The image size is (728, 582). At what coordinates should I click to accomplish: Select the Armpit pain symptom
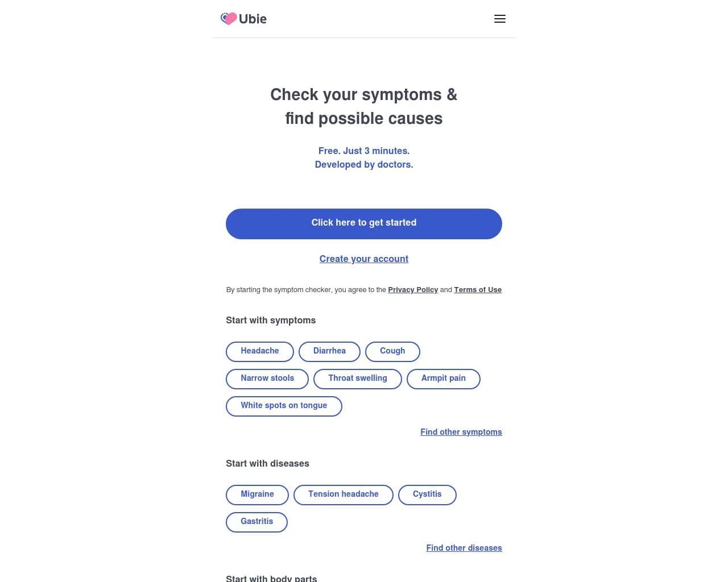click(x=443, y=379)
